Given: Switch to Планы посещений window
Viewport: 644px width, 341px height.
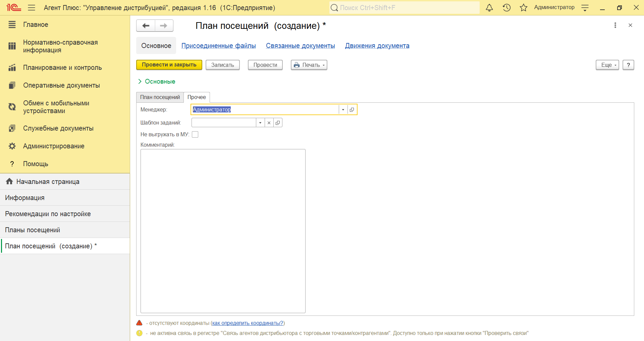Looking at the screenshot, I should (x=65, y=230).
